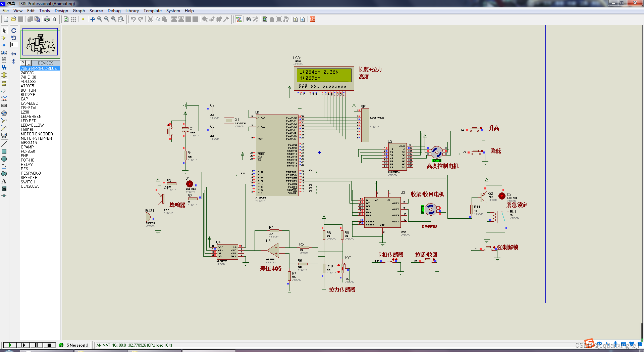Select the 2D circle graphics tool
The image size is (644, 352).
pyautogui.click(x=4, y=159)
